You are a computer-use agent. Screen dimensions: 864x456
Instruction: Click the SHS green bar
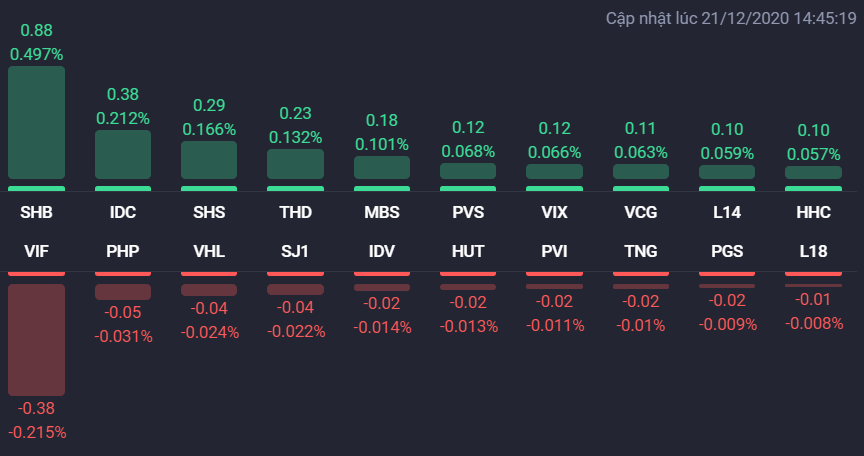pos(209,160)
